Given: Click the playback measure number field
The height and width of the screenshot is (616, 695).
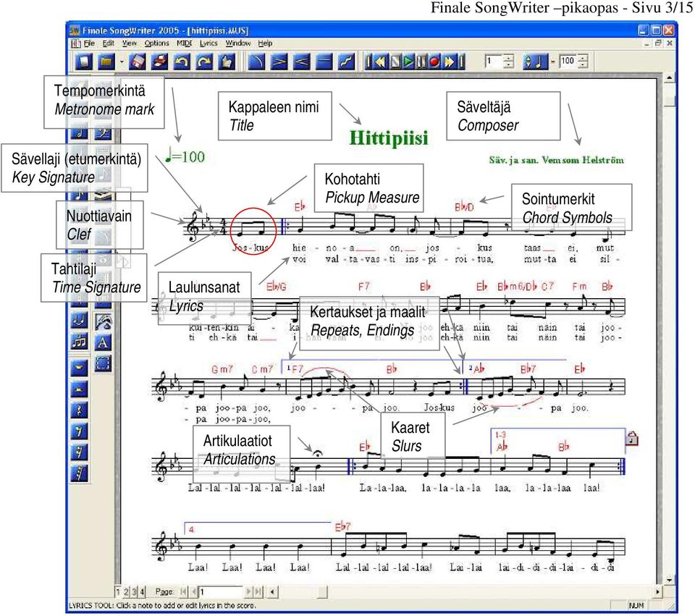Looking at the screenshot, I should [x=494, y=61].
